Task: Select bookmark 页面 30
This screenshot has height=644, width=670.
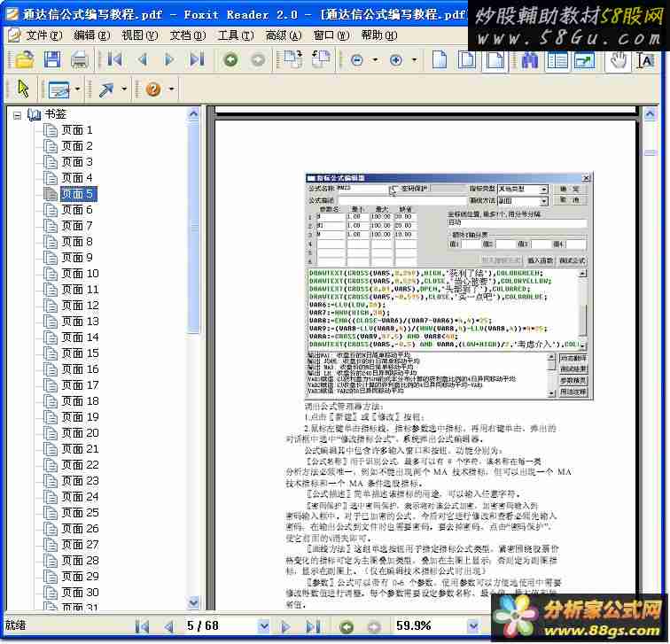Action: 80,593
